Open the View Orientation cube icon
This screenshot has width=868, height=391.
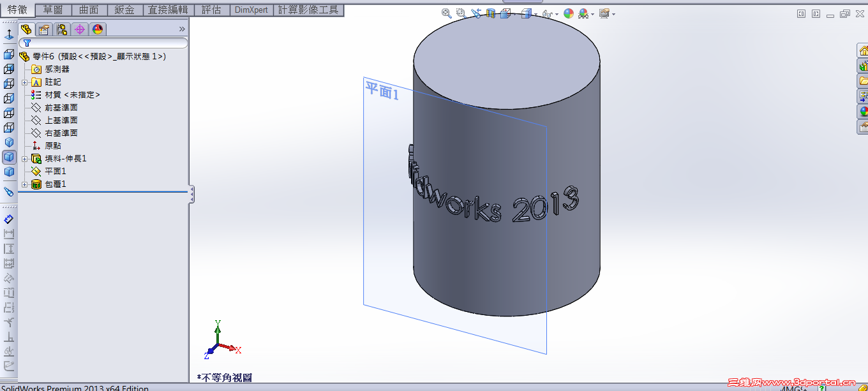click(505, 13)
